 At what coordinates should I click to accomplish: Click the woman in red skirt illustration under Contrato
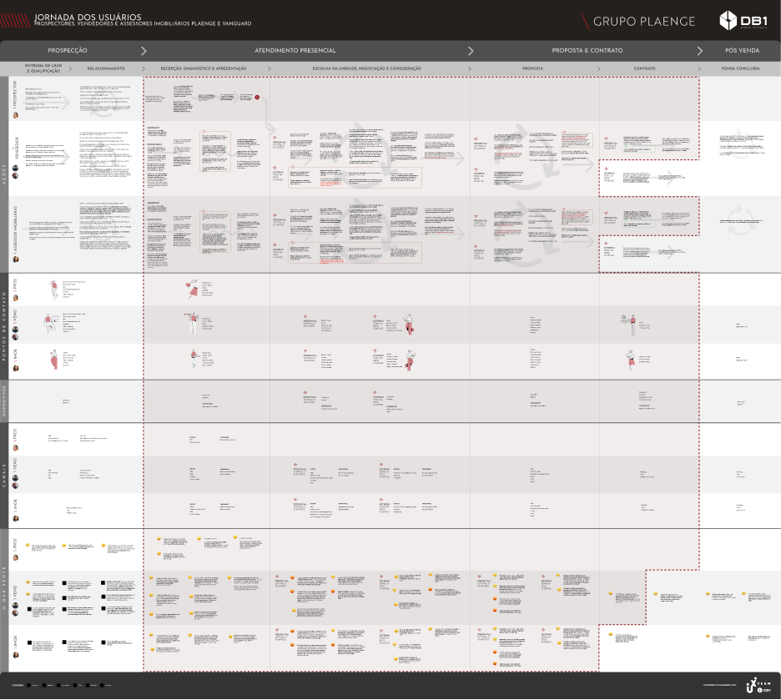[631, 360]
